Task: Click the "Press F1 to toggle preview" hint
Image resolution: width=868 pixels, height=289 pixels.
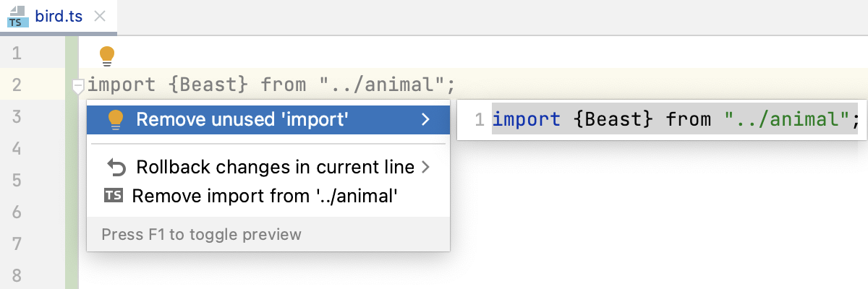Action: pos(201,234)
